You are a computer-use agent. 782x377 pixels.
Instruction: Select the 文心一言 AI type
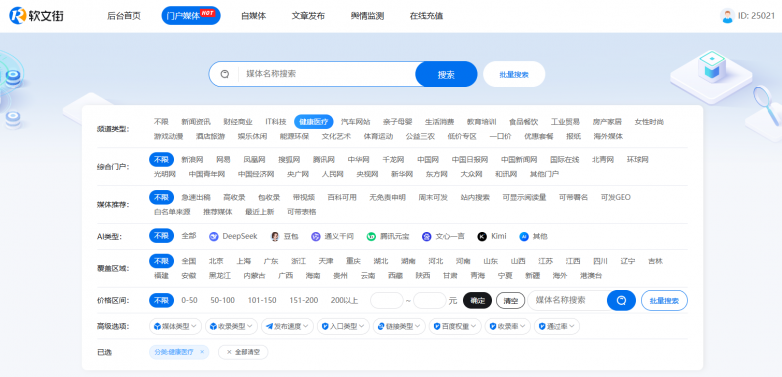pos(443,236)
